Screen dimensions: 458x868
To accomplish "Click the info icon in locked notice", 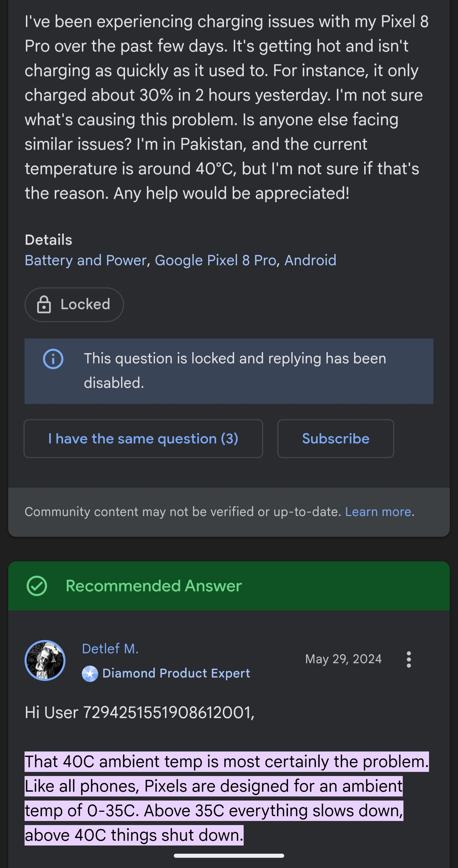I will pos(53,359).
